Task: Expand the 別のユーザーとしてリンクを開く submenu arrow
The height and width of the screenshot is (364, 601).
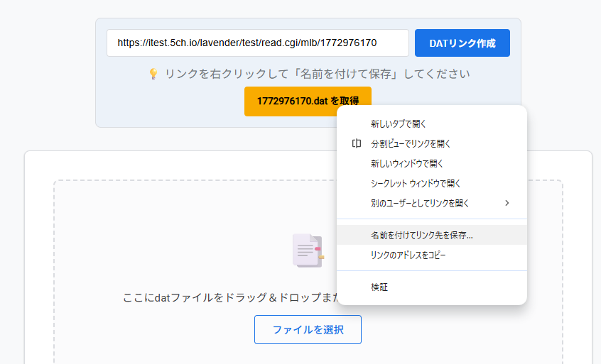Action: coord(507,203)
